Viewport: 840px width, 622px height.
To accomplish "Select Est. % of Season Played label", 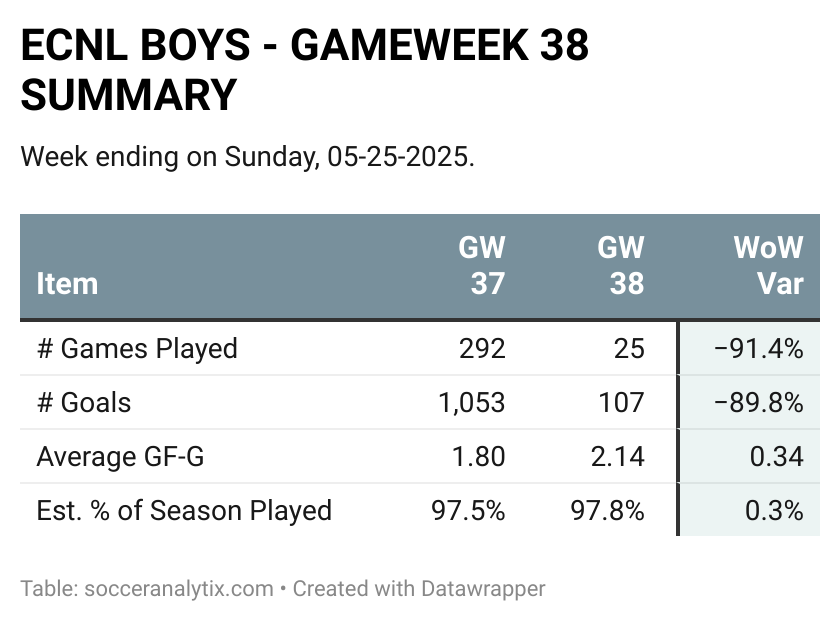I will (184, 510).
